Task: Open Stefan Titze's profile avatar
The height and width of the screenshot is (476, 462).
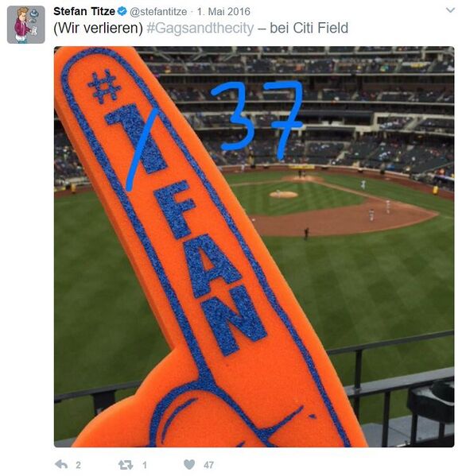Action: 26,25
